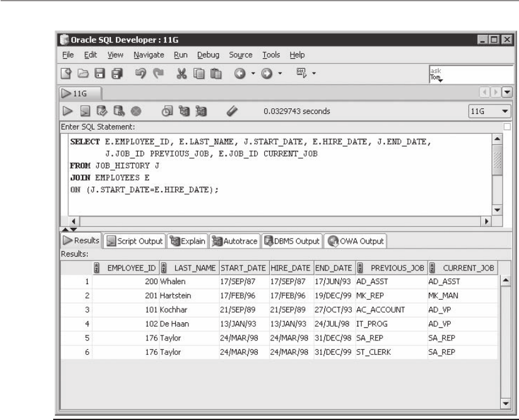
Task: Switch to the Explain tab
Action: [x=188, y=241]
